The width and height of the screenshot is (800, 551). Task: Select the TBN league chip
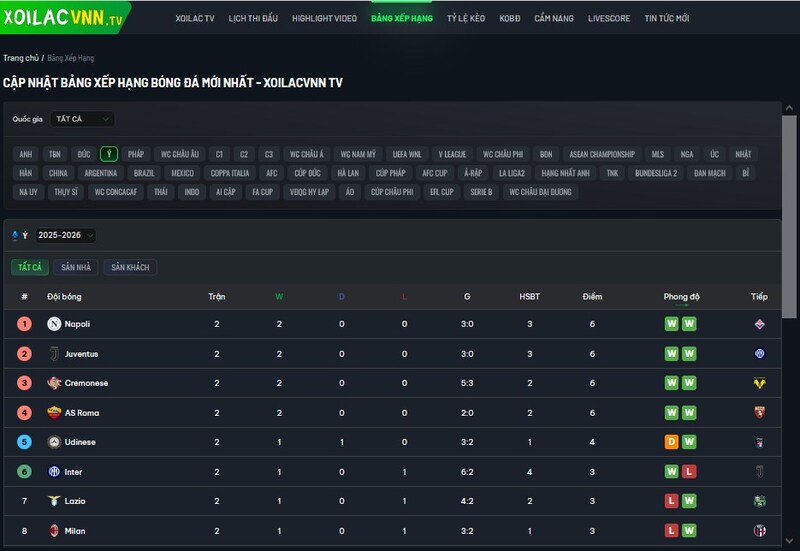pyautogui.click(x=55, y=154)
